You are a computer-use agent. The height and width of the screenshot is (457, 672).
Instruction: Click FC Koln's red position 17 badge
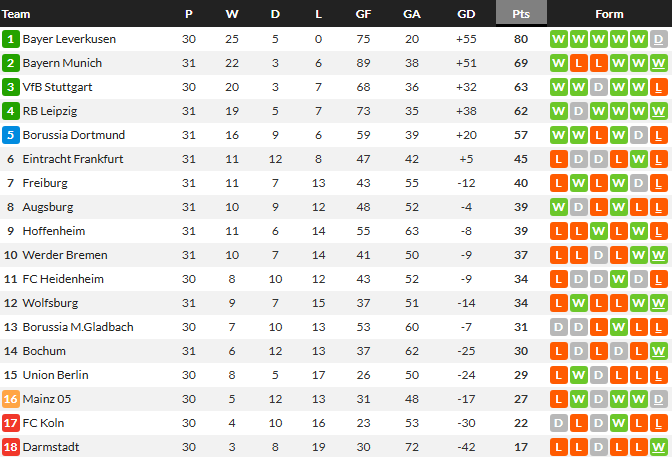click(x=11, y=423)
